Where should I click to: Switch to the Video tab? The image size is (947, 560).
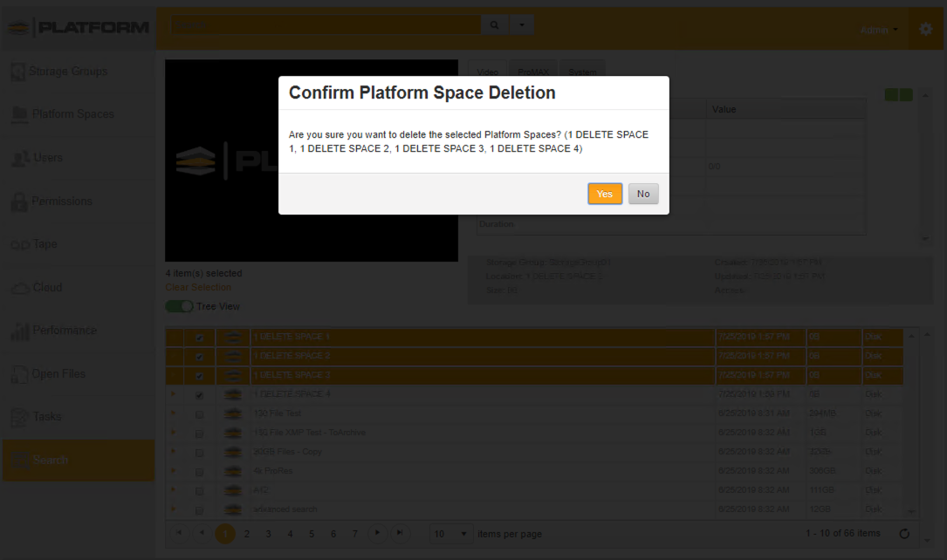coord(487,72)
